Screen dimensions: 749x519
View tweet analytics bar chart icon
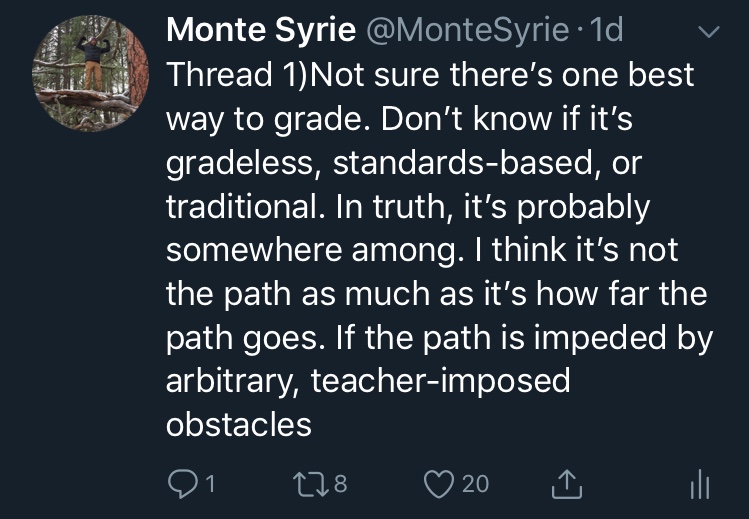coord(700,485)
